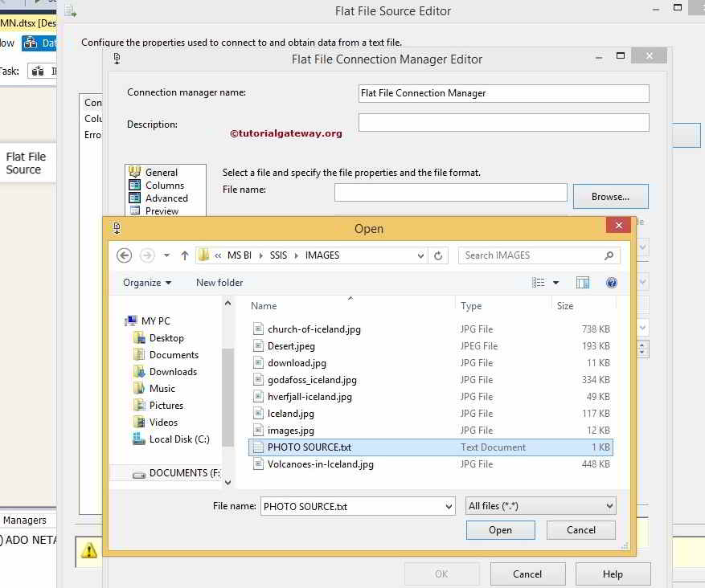Screen dimensions: 705x588
Task: Click the resize grip in the Open dialog
Action: pyautogui.click(x=625, y=545)
